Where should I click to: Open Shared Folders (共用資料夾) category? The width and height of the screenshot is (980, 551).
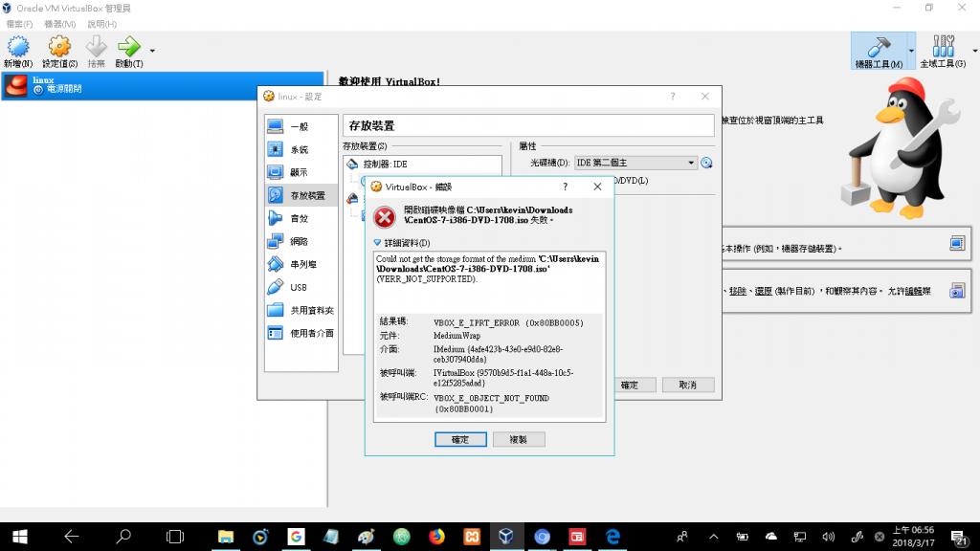tap(301, 311)
